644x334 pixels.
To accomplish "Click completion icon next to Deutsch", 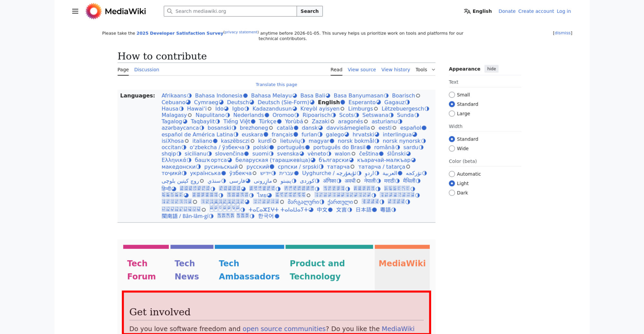I will (x=252, y=103).
